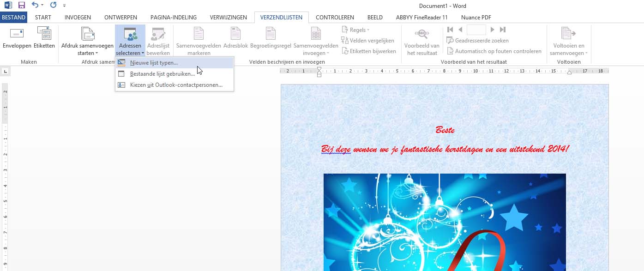
Task: Open the BESTAND tab
Action: (14, 18)
